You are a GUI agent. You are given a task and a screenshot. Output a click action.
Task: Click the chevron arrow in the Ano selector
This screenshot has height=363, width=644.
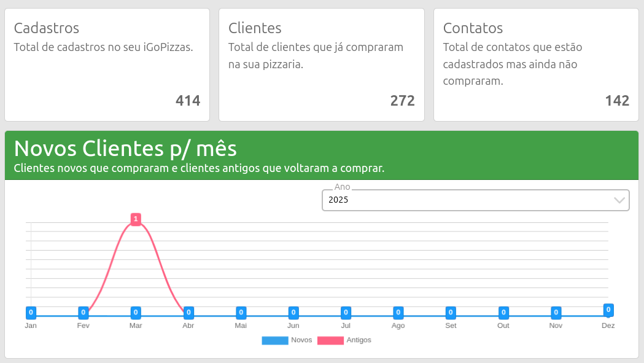pos(619,200)
